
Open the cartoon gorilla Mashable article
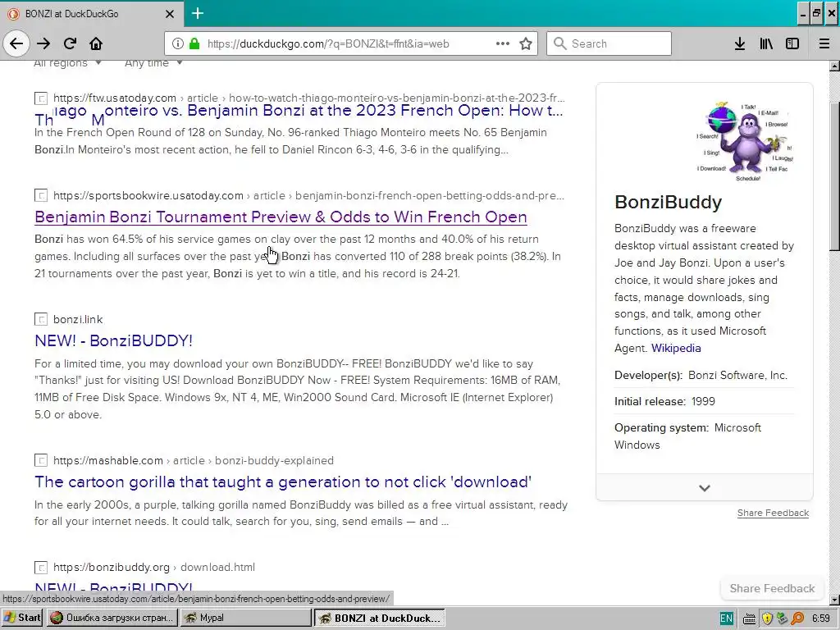tap(283, 482)
